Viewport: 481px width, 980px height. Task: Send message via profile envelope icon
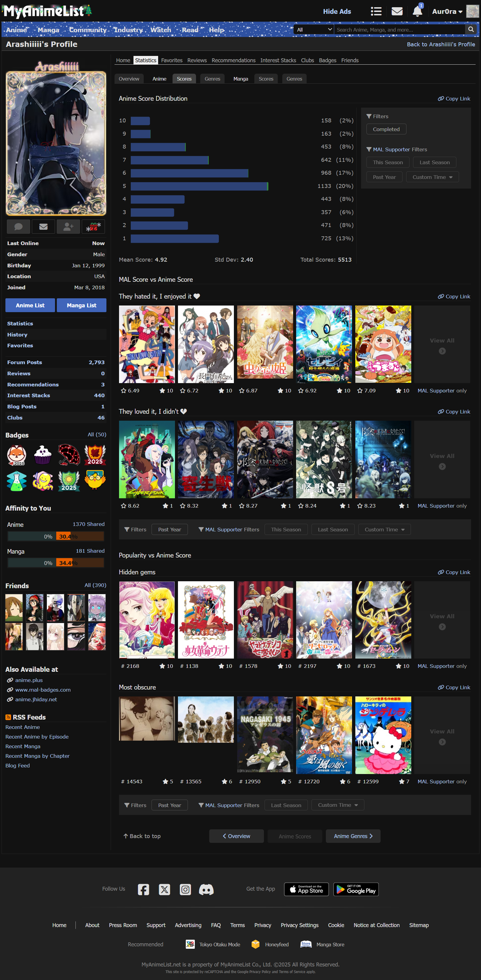tap(43, 226)
